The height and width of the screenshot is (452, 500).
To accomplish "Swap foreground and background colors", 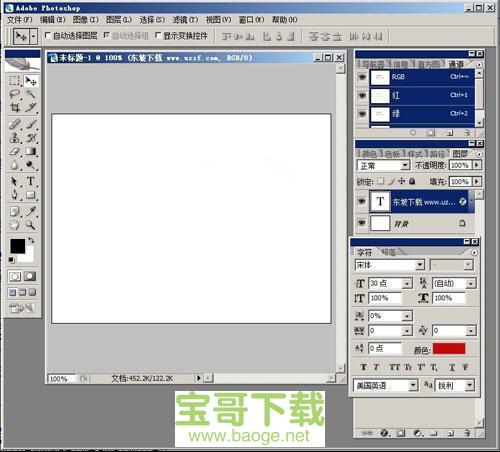I will click(x=31, y=240).
